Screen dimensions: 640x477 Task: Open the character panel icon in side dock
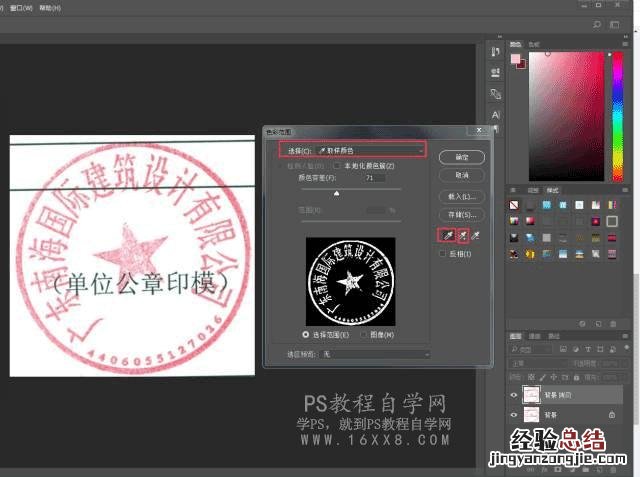tap(496, 115)
